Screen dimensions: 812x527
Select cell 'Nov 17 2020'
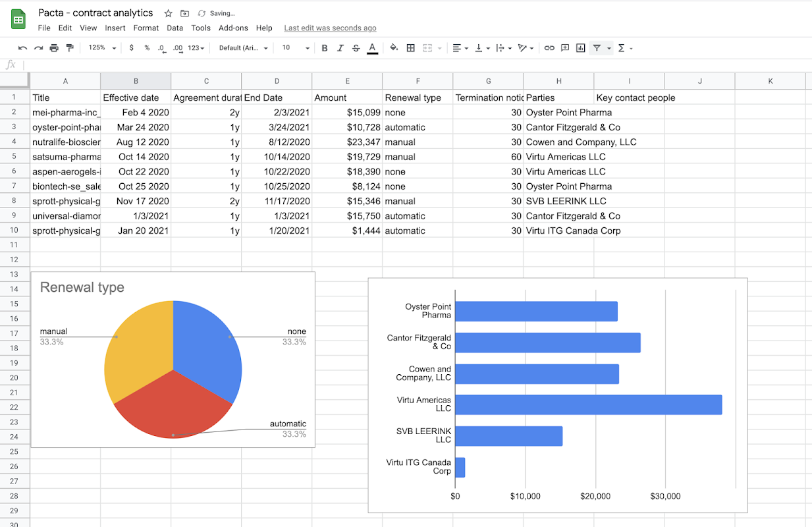[136, 201]
